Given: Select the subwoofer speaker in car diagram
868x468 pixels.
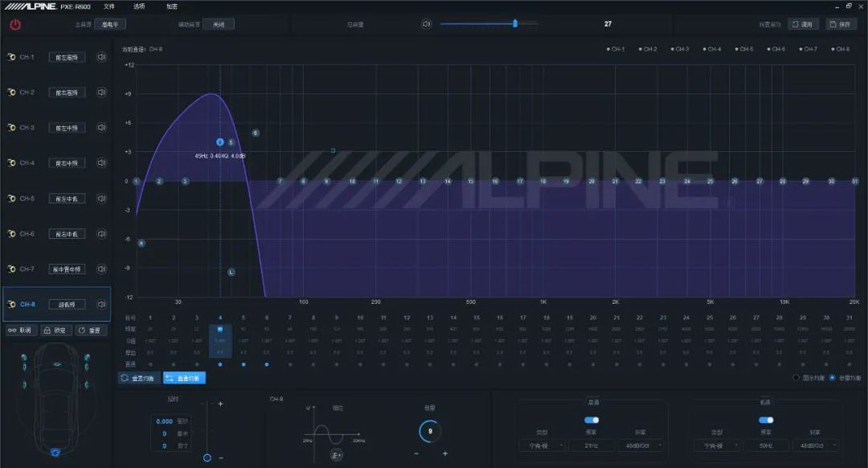Looking at the screenshot, I should tap(55, 452).
